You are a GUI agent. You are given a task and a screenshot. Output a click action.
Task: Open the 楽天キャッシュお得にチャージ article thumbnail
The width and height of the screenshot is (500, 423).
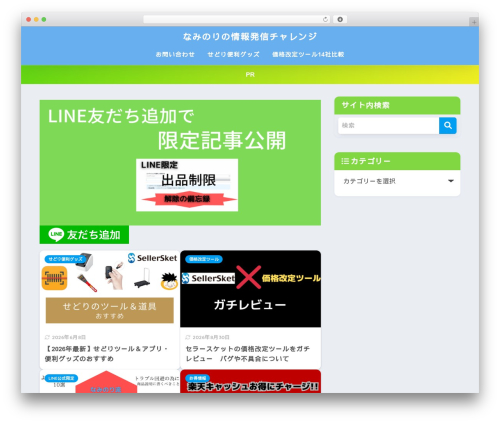(251, 381)
